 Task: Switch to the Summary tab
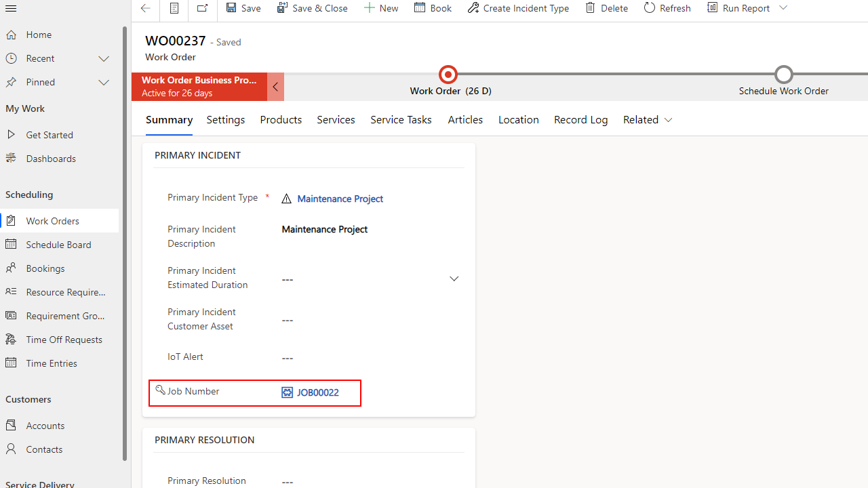pos(169,120)
